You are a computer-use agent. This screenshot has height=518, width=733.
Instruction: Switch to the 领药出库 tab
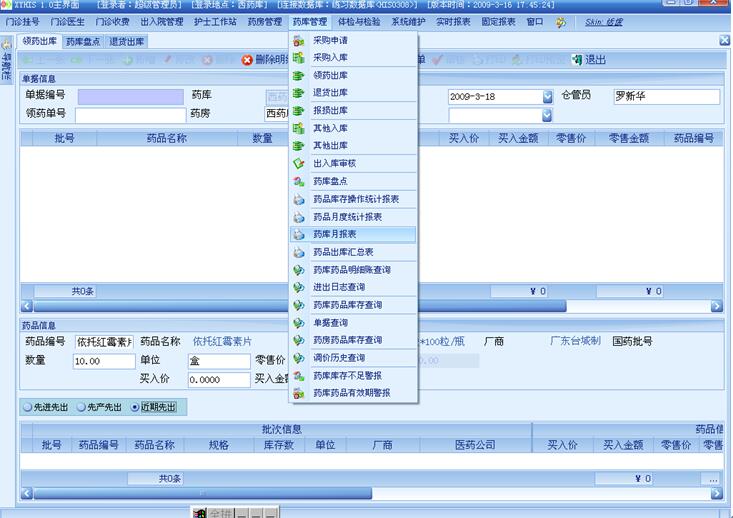coord(40,41)
